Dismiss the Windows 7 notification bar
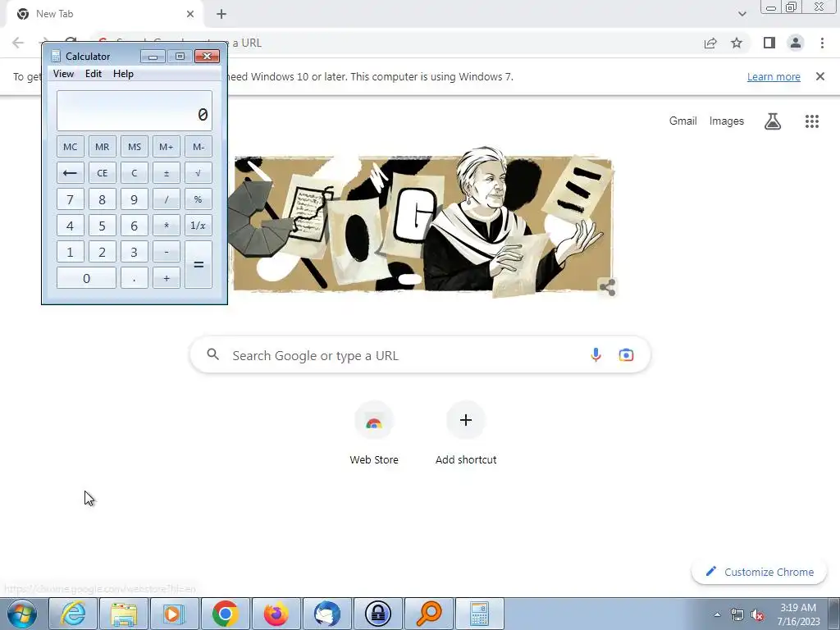This screenshot has height=630, width=840. pyautogui.click(x=820, y=76)
